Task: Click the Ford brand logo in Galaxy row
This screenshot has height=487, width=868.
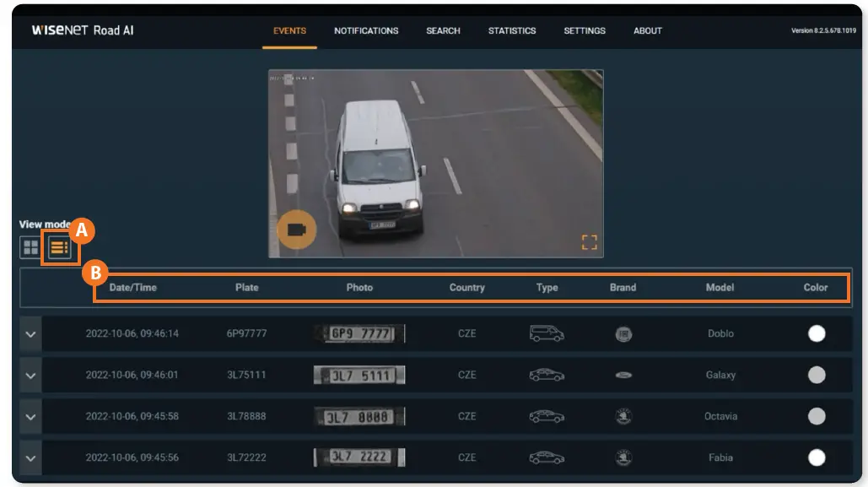Action: 623,375
